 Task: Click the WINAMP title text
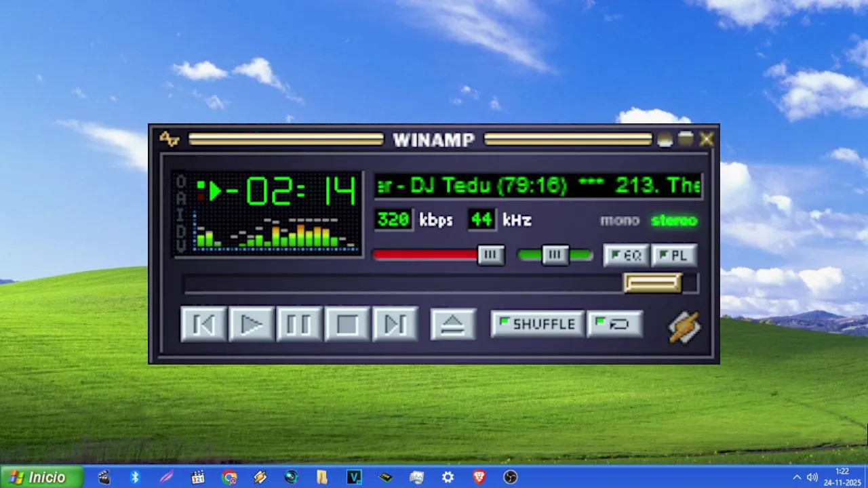(x=434, y=140)
